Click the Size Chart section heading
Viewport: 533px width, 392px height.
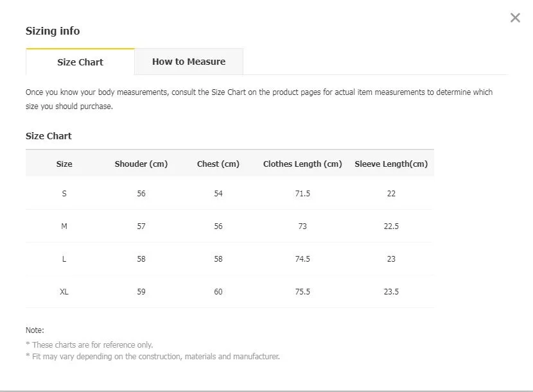tap(49, 136)
